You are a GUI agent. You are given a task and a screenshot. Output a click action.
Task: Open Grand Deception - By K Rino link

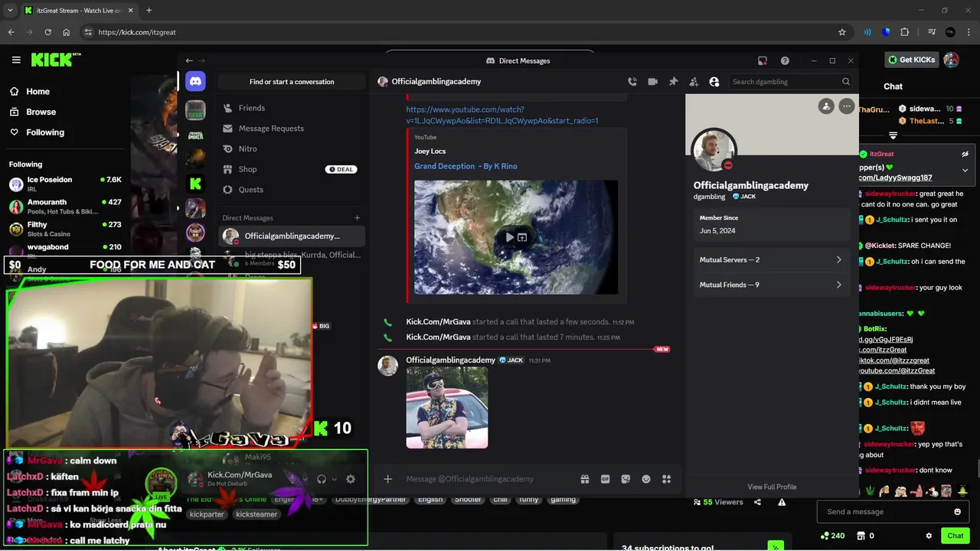coord(465,166)
